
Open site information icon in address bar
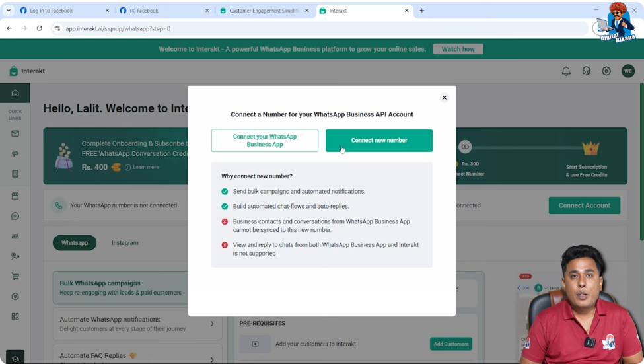tap(57, 28)
